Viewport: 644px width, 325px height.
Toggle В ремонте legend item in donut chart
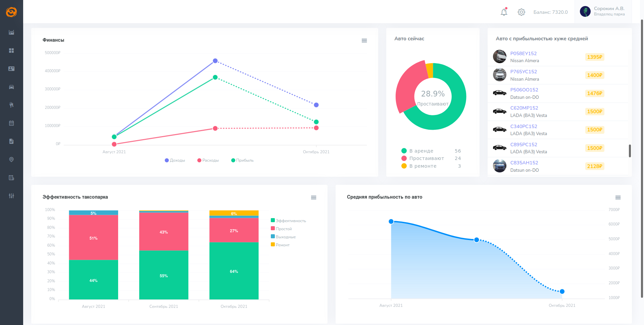coord(431,166)
